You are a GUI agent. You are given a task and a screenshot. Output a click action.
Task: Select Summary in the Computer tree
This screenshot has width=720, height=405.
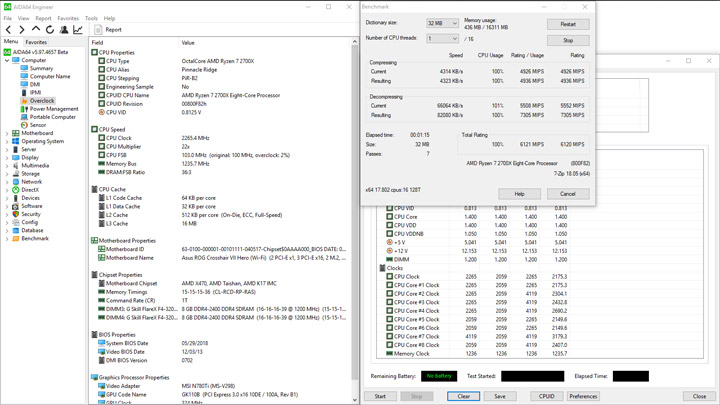(x=41, y=68)
